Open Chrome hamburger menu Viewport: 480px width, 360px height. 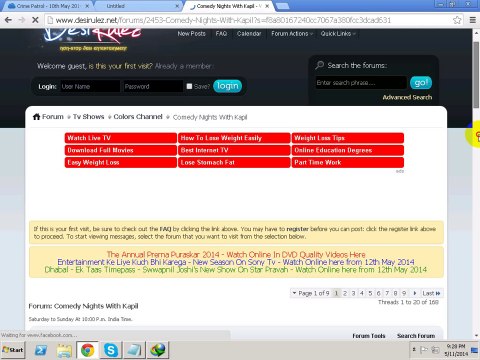[x=472, y=20]
